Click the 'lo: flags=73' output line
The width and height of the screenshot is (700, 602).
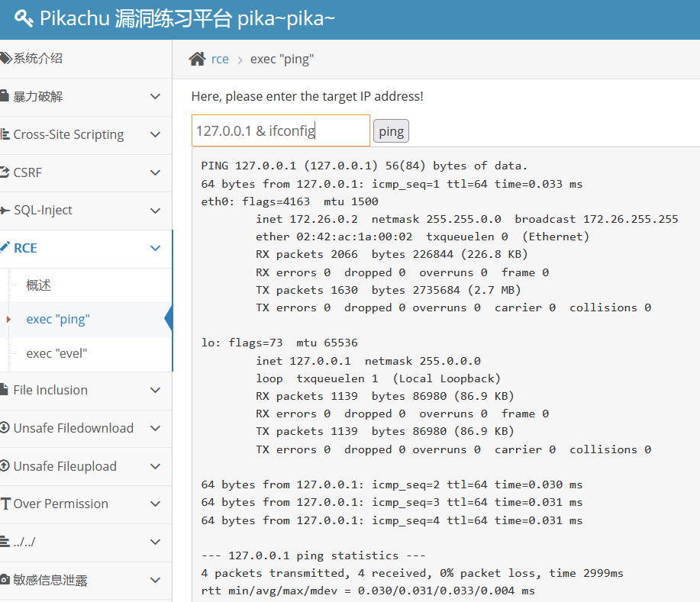pyautogui.click(x=279, y=343)
